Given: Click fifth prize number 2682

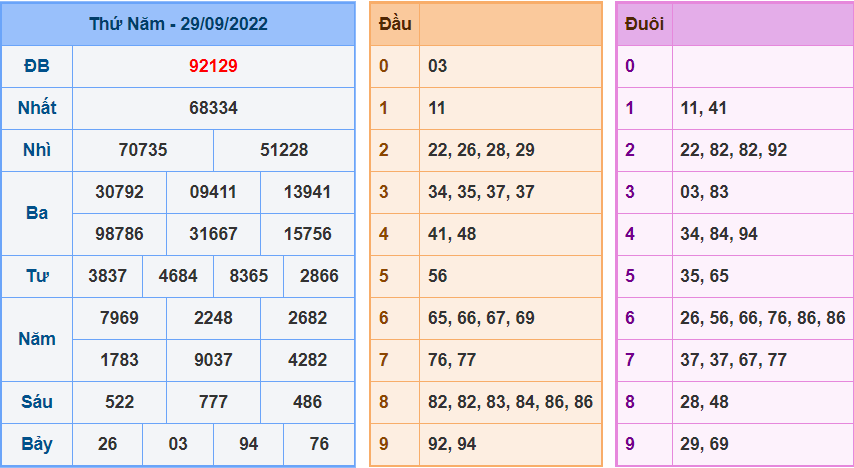Looking at the screenshot, I should [x=308, y=318].
